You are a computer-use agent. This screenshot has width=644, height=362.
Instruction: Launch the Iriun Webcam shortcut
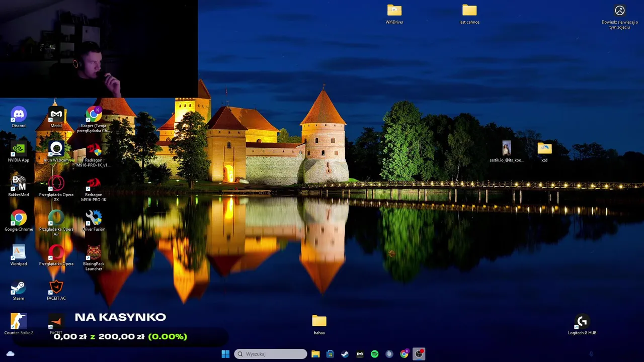point(56,152)
